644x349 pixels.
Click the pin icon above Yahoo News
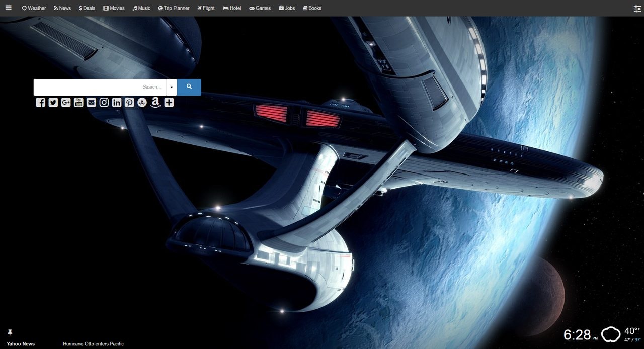point(9,332)
